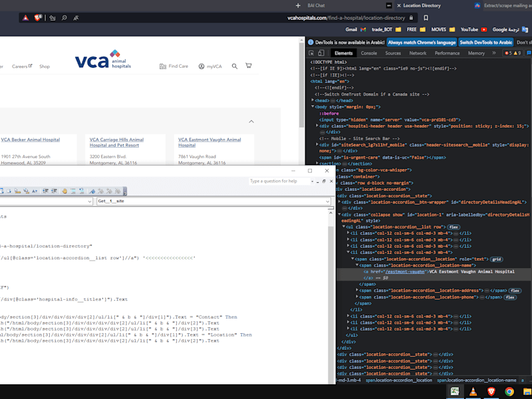Click the bookmark this page icon
Viewport: 532px width, 399px height.
point(426,18)
